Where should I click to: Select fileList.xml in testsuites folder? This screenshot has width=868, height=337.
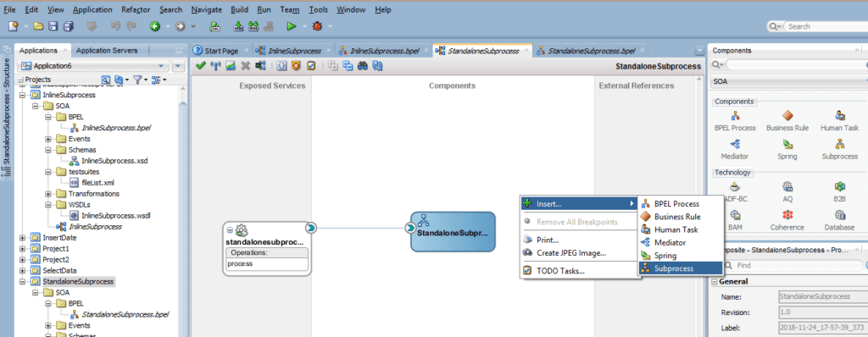[98, 183]
